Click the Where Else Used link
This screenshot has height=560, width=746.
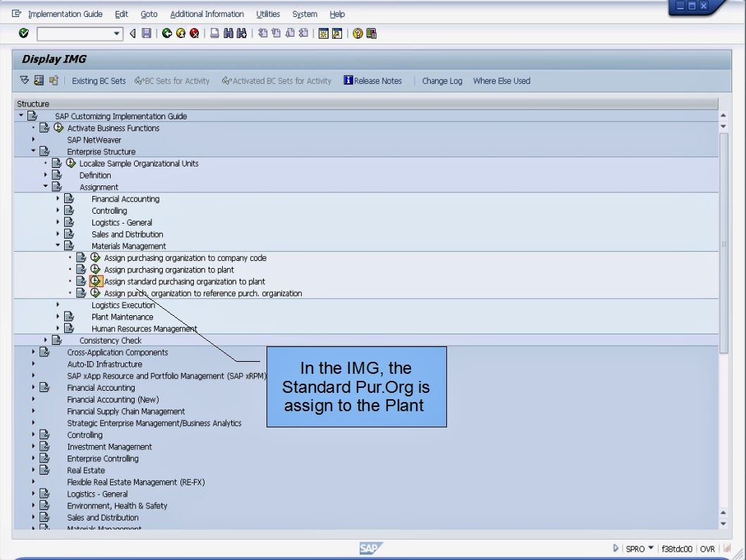(x=501, y=80)
